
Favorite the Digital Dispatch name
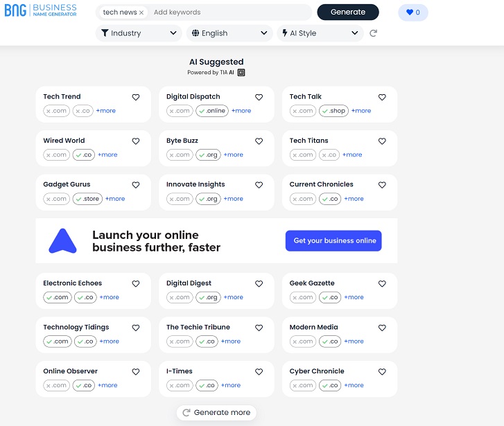click(x=259, y=97)
